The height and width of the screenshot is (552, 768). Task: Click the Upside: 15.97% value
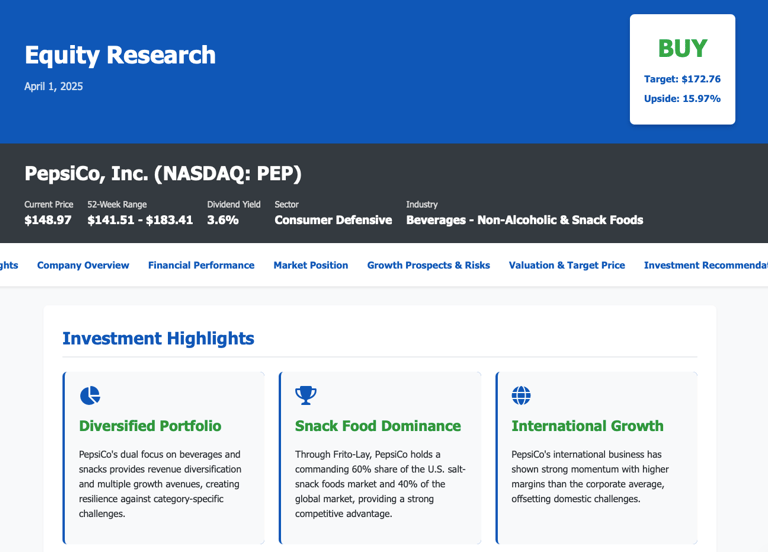coord(682,98)
